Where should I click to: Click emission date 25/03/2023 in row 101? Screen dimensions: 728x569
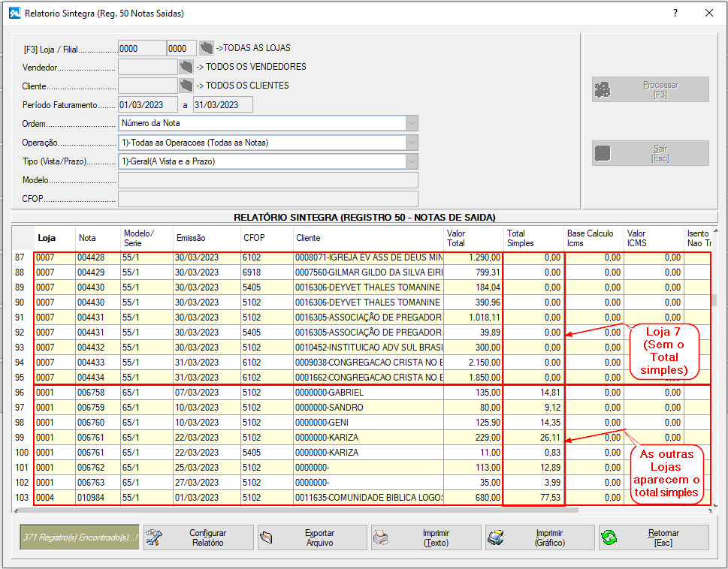207,468
